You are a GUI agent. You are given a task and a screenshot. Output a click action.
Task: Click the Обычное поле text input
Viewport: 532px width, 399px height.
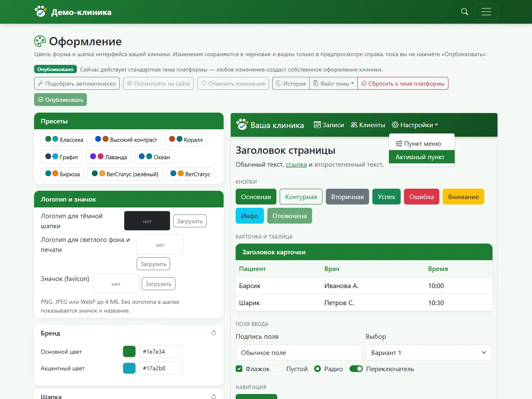(299, 352)
